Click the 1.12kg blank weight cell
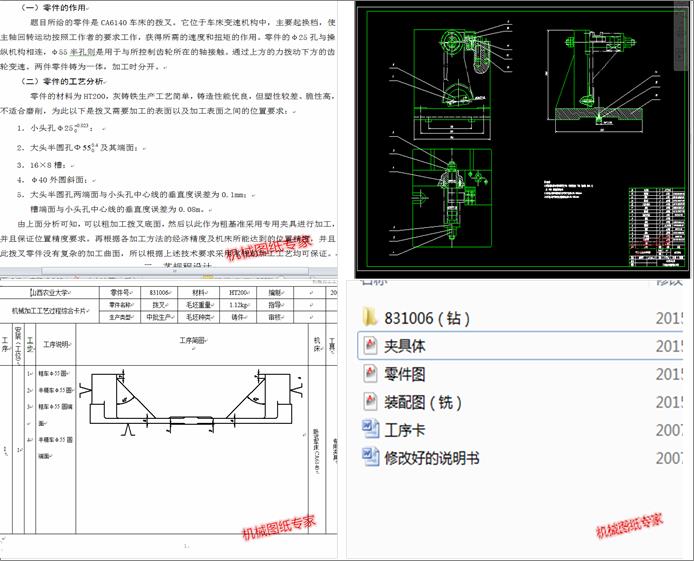 click(238, 305)
